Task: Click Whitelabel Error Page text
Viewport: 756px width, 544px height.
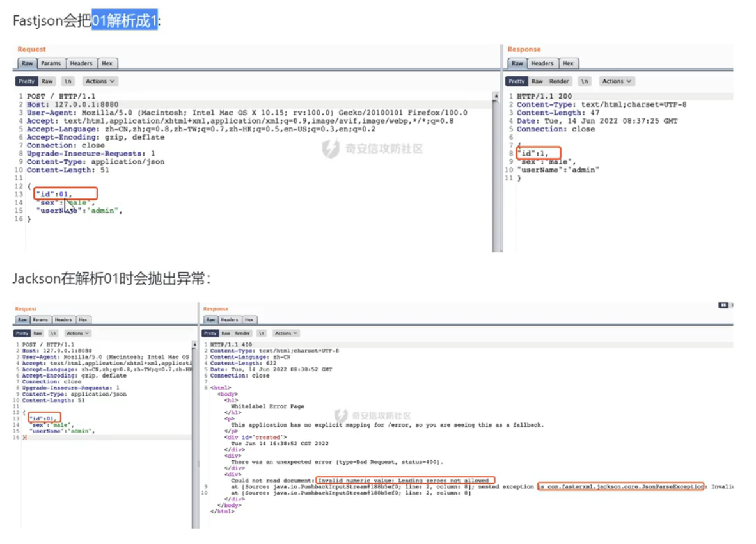Action: pos(267,406)
